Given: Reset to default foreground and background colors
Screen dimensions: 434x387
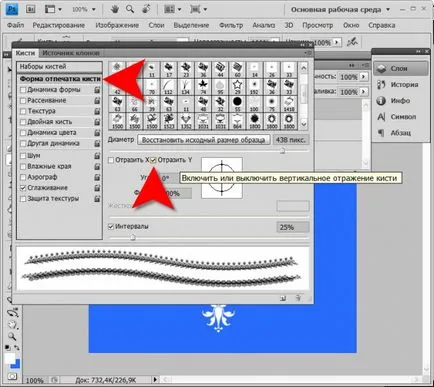Looking at the screenshot, I should coord(8,348).
